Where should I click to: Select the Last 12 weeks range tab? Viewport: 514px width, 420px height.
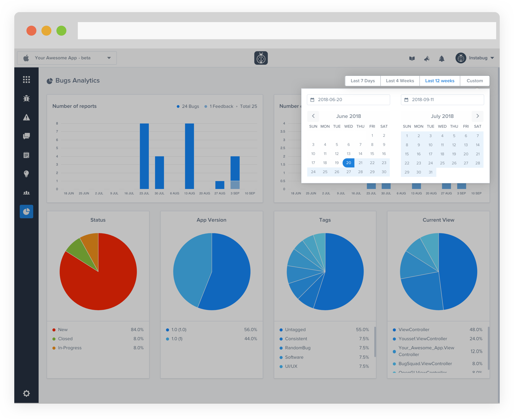tap(440, 81)
